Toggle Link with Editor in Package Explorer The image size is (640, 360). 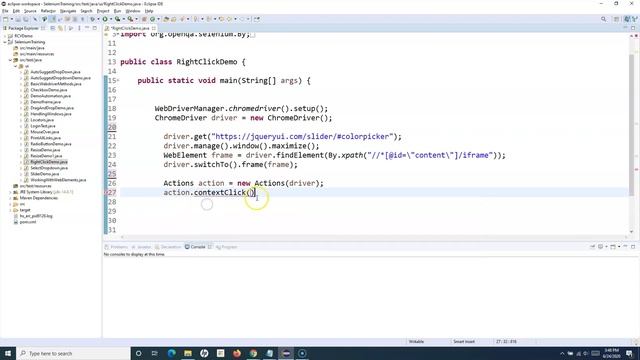60,28
